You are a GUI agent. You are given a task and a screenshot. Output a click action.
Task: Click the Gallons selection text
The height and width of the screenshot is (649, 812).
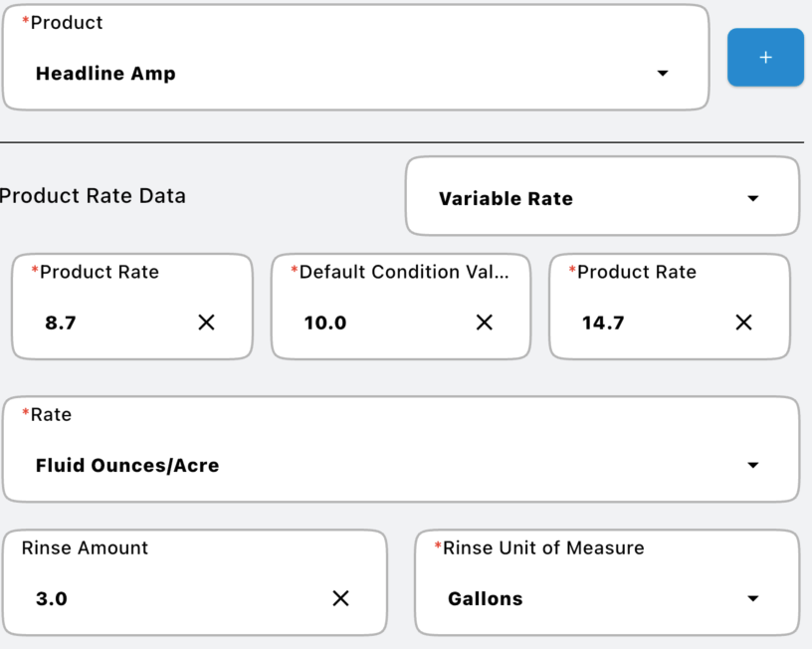(x=486, y=598)
